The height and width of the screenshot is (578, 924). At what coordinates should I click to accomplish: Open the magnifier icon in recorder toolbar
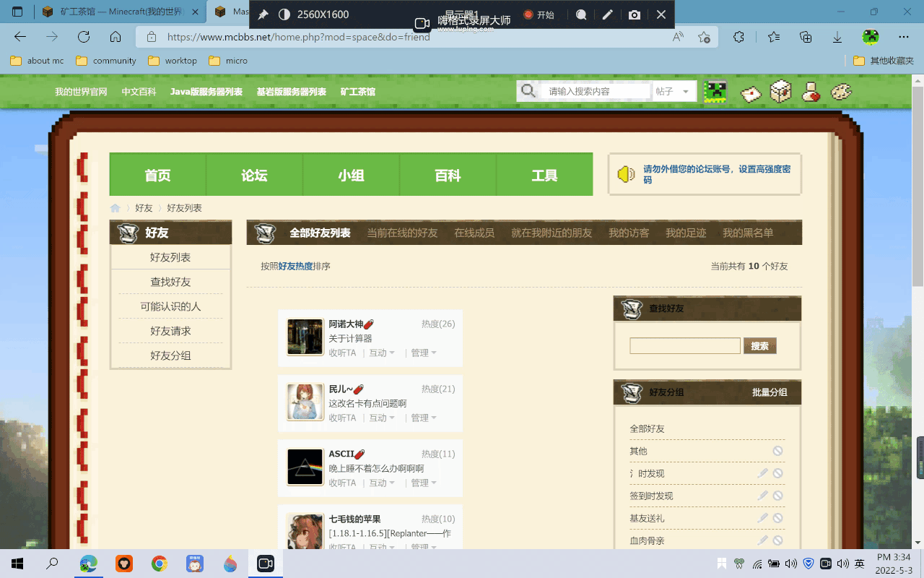pos(582,14)
